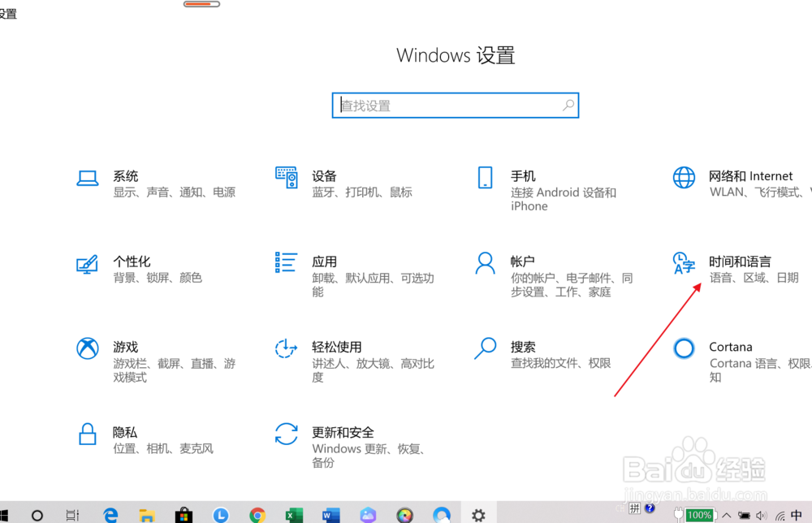Viewport: 812px width, 523px height.
Task: Click the magnifier icon in search box
Action: (x=568, y=105)
